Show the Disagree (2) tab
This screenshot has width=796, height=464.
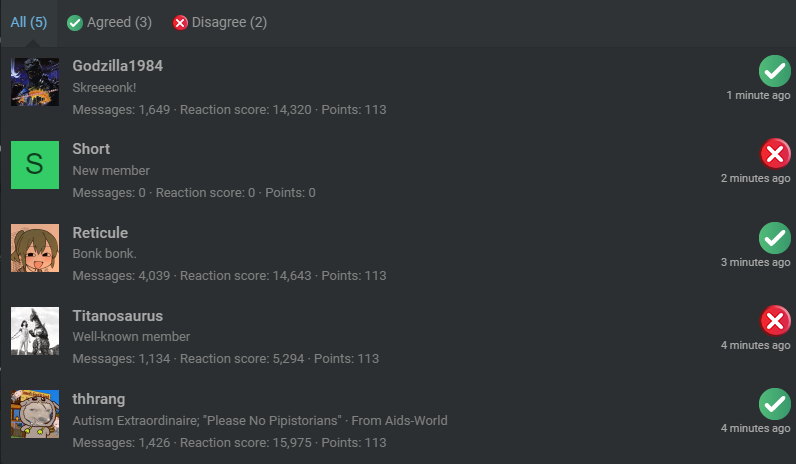coord(220,22)
